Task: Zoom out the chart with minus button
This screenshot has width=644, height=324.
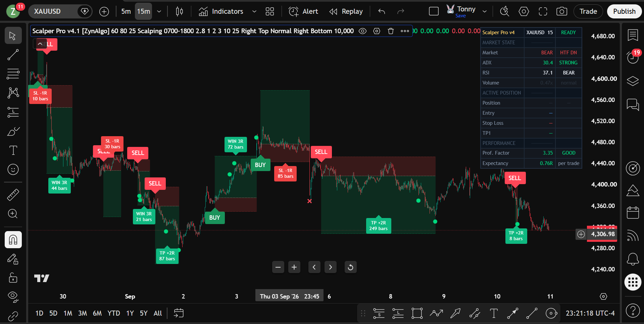Action: (x=278, y=267)
